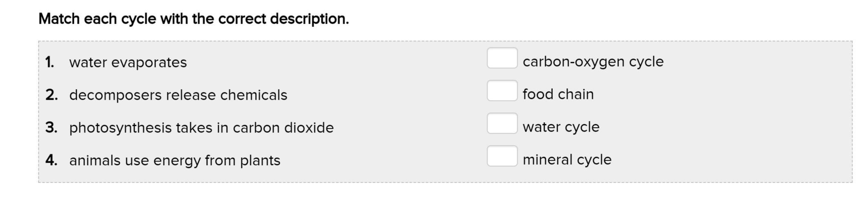Click the 'water cycle' label

[561, 127]
